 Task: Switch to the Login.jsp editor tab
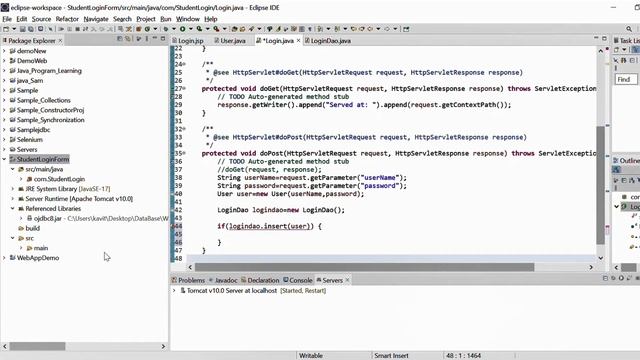click(187, 41)
